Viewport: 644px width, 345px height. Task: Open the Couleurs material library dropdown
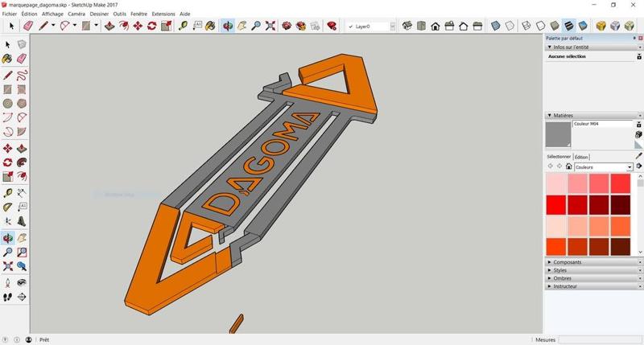click(x=630, y=167)
